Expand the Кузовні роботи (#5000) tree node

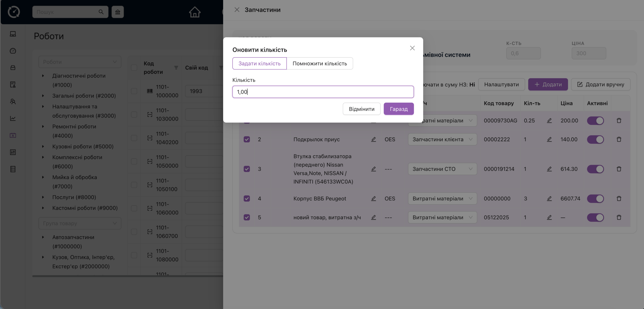pos(43,146)
